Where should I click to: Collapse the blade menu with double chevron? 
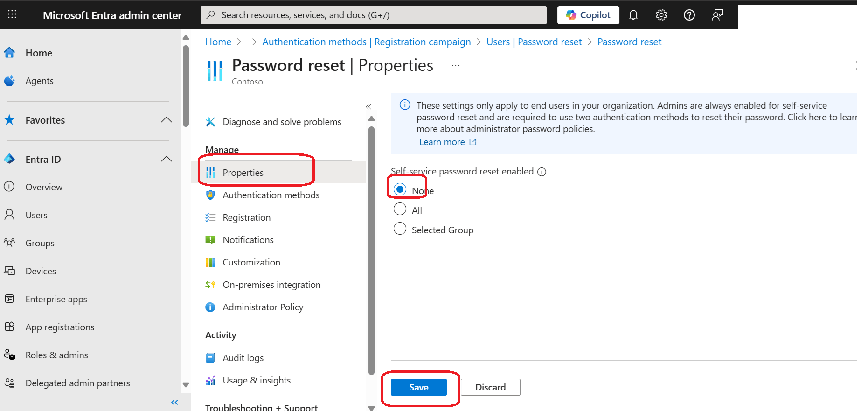click(368, 106)
